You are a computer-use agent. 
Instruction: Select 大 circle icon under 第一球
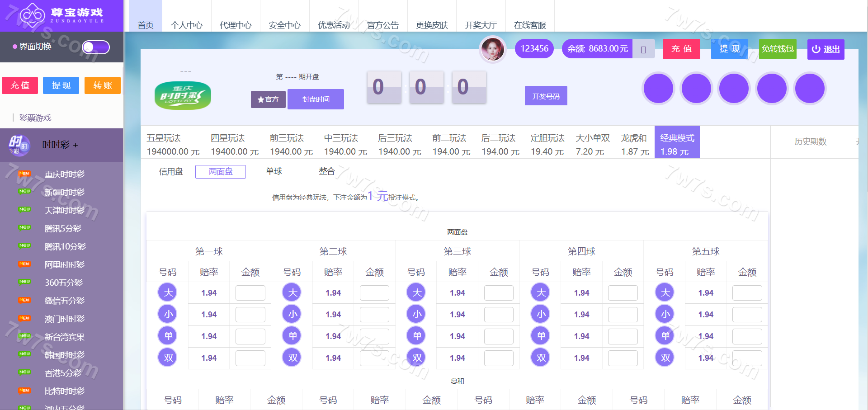pyautogui.click(x=168, y=292)
